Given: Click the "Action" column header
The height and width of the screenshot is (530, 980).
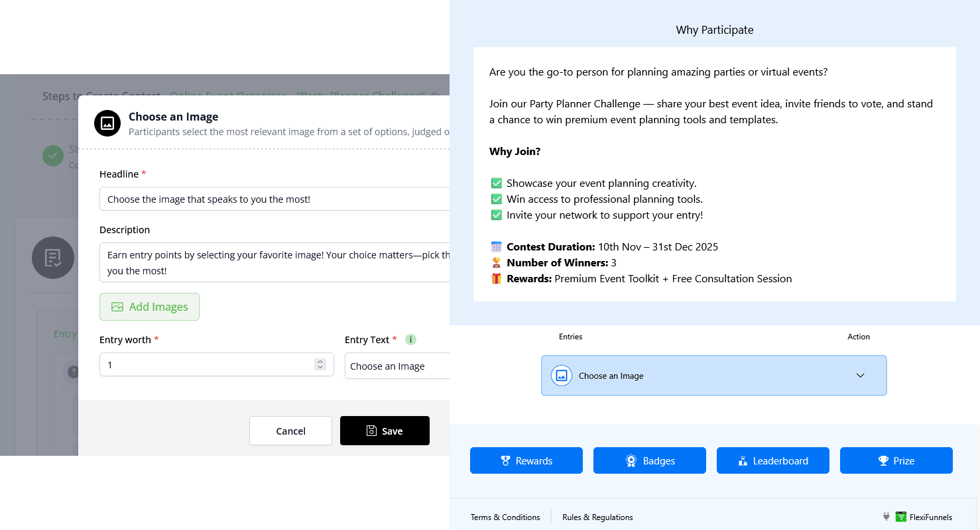Looking at the screenshot, I should click(x=859, y=337).
